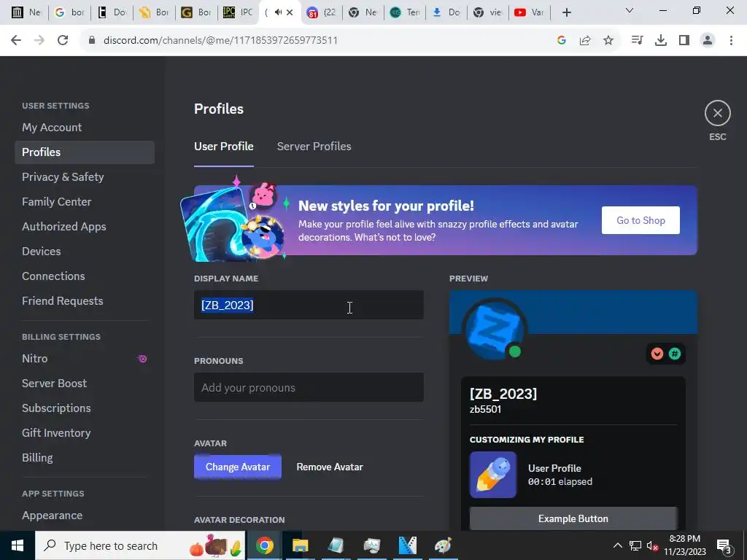Click the Windows taskbar search box
Viewport: 747px width, 560px height.
click(140, 545)
